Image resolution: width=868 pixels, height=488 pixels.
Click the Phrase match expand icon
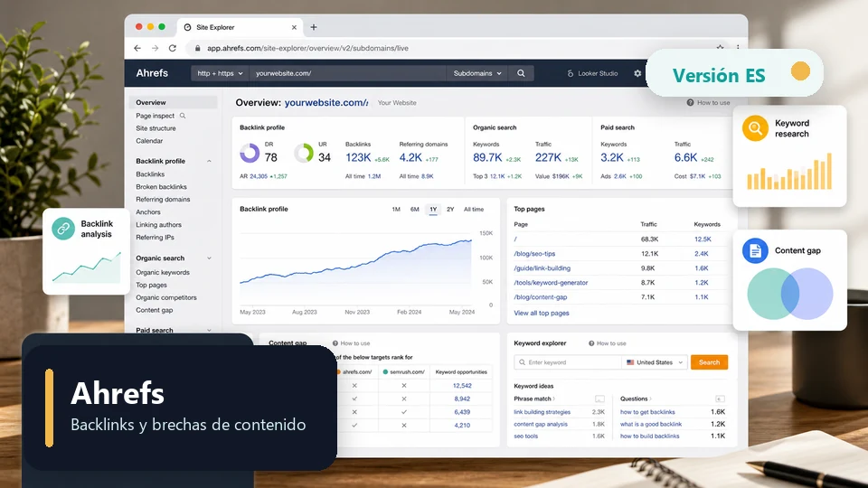tap(599, 399)
